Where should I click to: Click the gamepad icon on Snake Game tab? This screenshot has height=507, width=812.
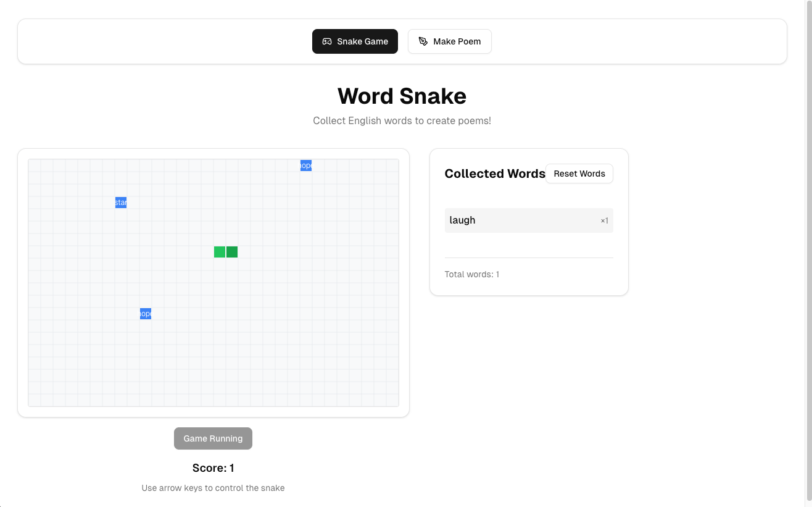point(327,41)
